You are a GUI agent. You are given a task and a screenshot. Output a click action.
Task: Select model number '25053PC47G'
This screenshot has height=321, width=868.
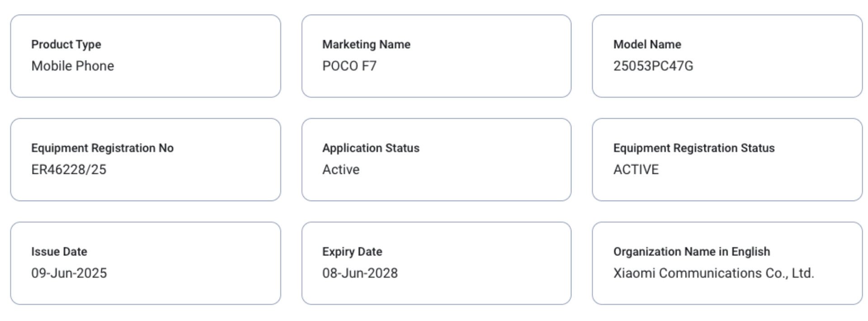tap(653, 66)
